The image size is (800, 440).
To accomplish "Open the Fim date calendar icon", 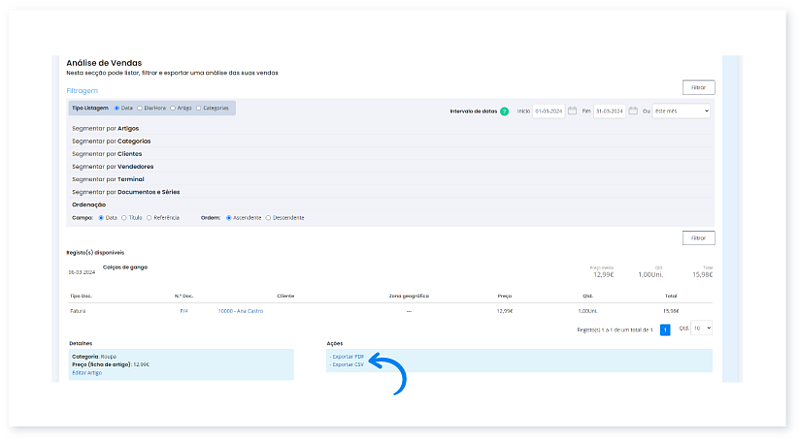I will click(633, 111).
